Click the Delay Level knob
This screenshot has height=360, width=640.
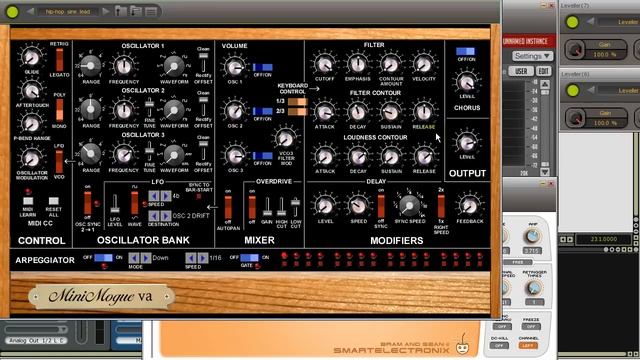click(x=325, y=206)
